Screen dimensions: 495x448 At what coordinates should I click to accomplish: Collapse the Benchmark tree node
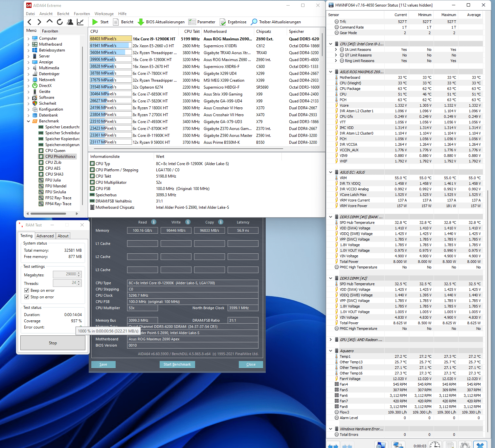pos(29,121)
